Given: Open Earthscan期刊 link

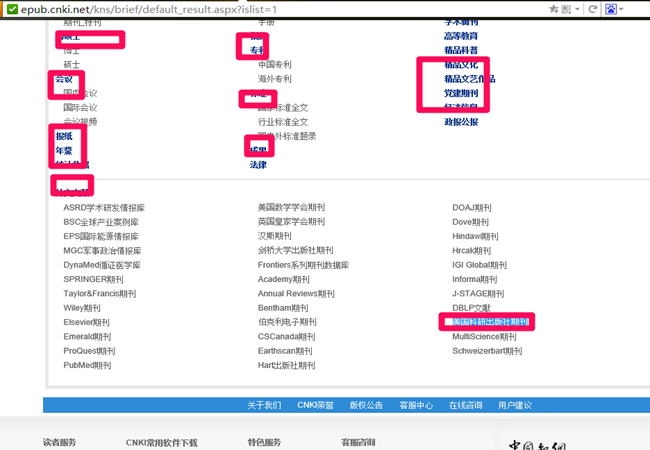Looking at the screenshot, I should (285, 351).
